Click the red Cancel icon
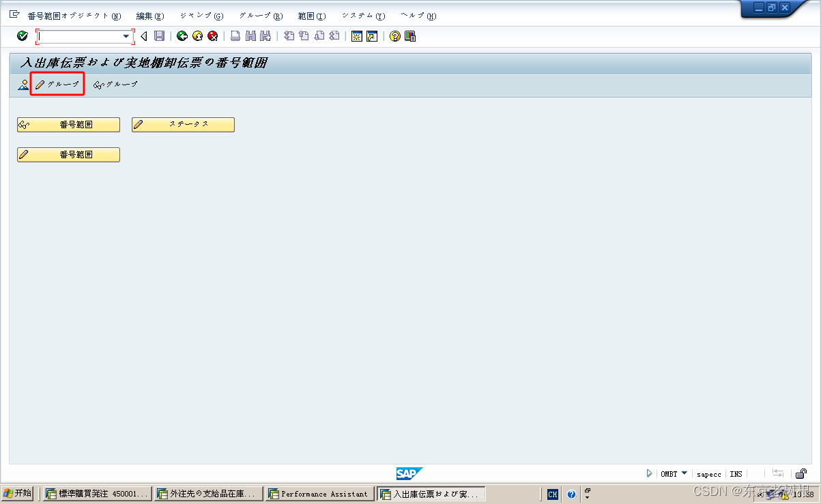The image size is (821, 504). click(x=213, y=35)
